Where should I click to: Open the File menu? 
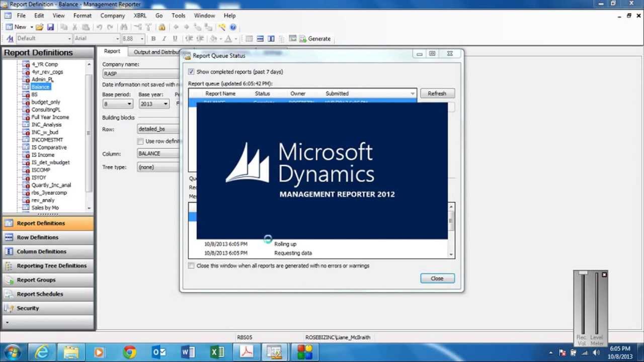[x=21, y=16]
